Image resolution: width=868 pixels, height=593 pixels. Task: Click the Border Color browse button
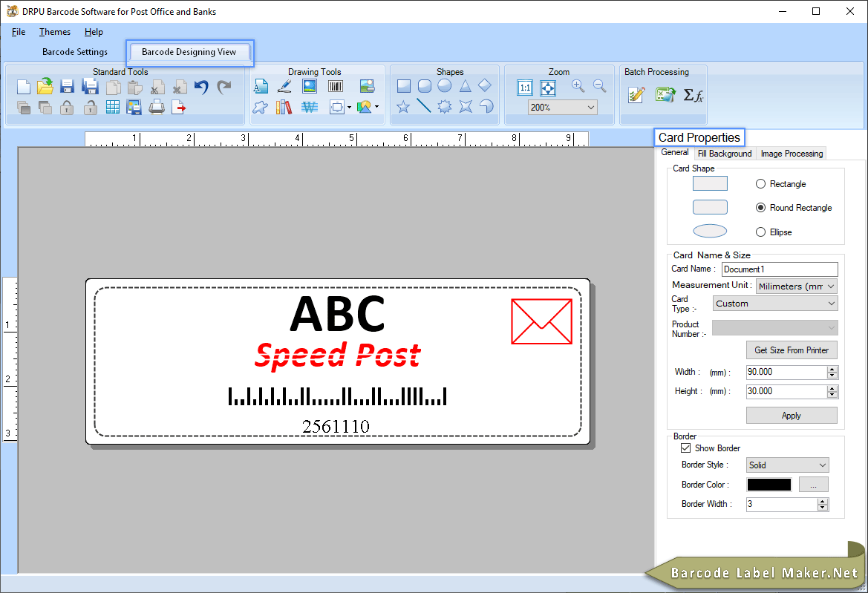(x=814, y=485)
